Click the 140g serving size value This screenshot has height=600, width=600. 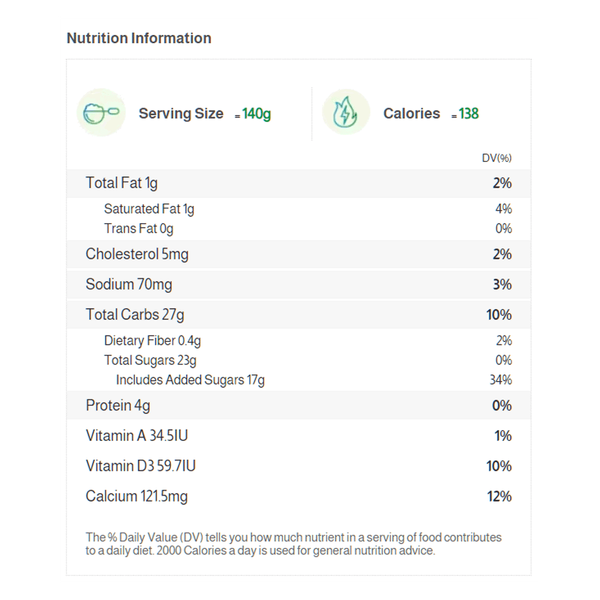click(256, 114)
